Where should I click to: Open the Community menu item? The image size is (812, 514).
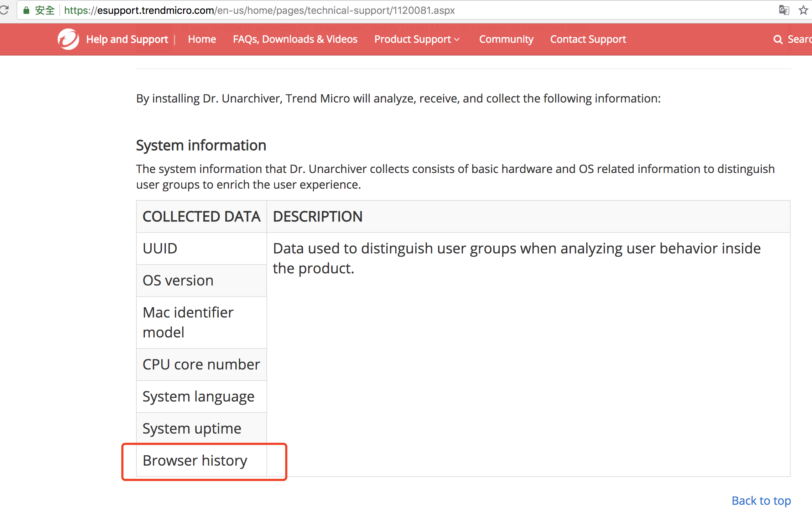coord(506,39)
